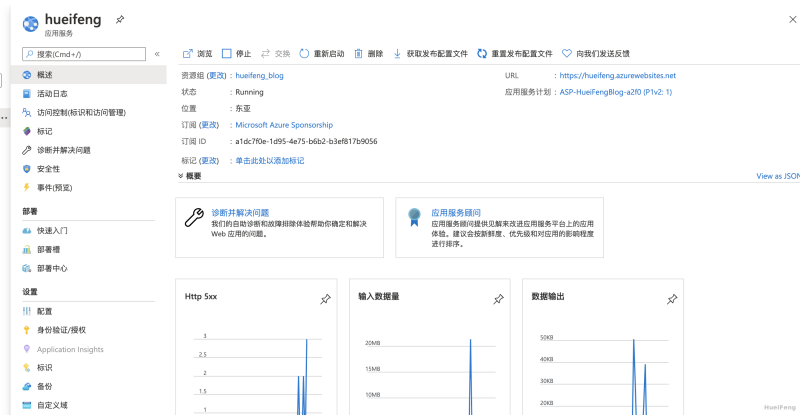Pin the 输入数据量 chart
This screenshot has width=800, height=415.
(x=498, y=300)
